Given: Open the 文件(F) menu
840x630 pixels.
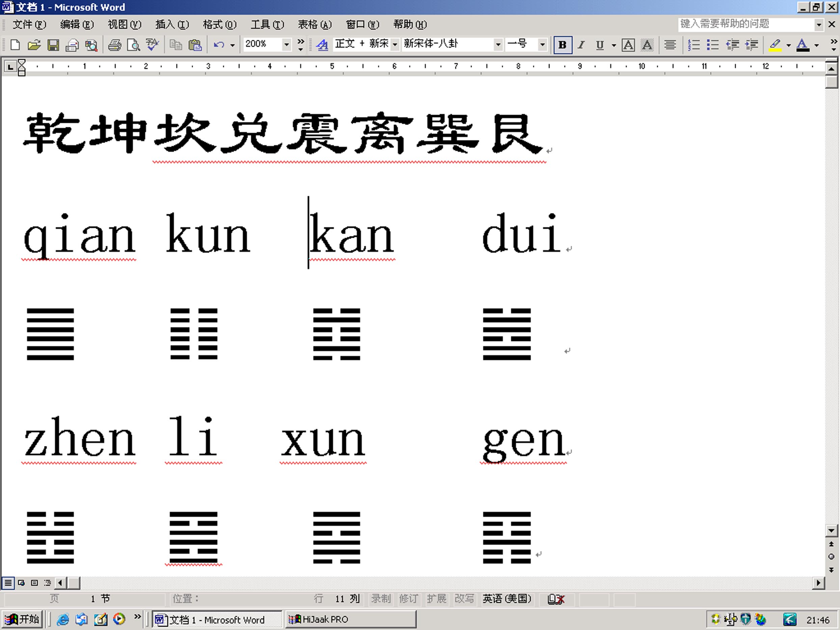Looking at the screenshot, I should [x=29, y=25].
